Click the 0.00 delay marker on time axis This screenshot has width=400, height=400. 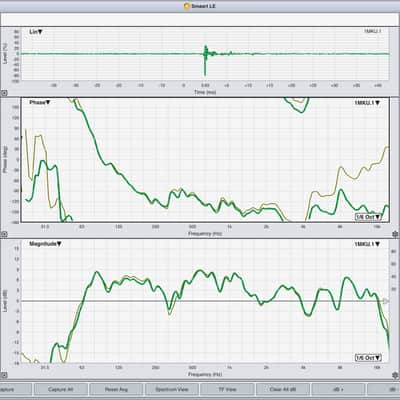(205, 86)
